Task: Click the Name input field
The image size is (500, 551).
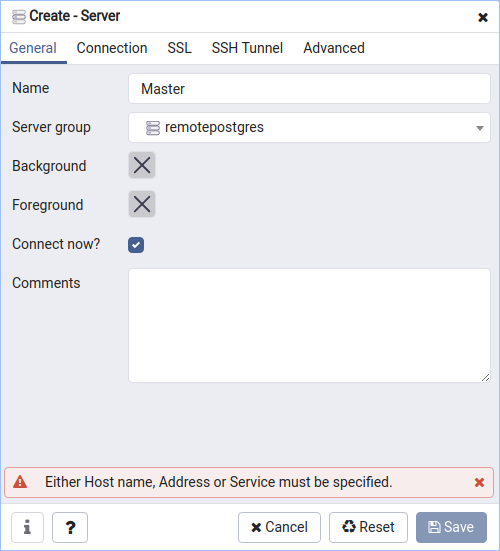Action: pos(309,89)
